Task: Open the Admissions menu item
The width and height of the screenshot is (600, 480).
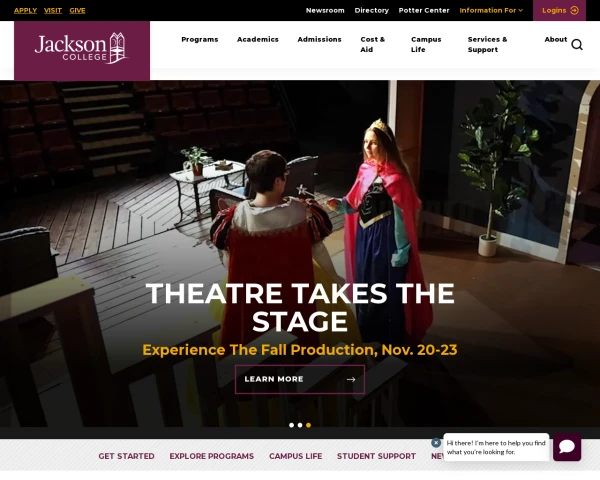Action: coord(319,39)
